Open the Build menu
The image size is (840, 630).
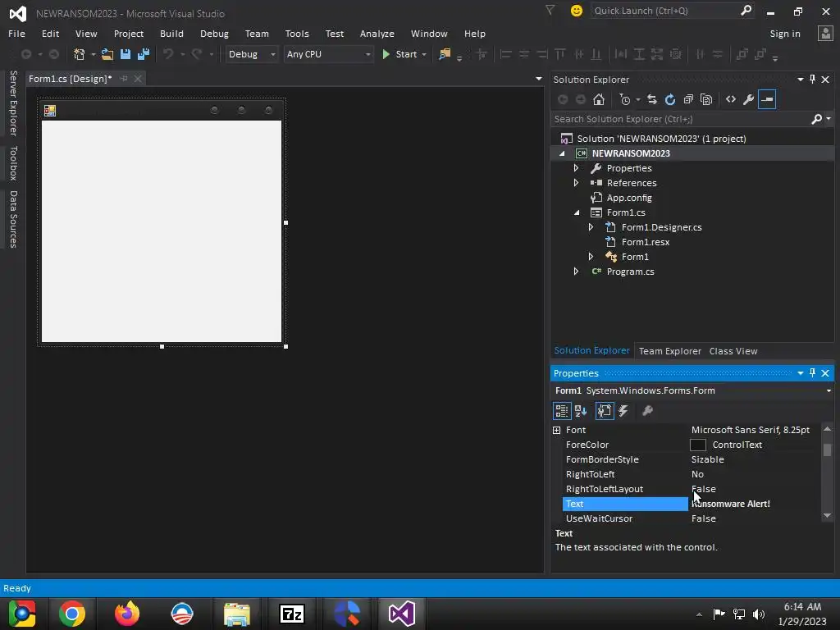pos(171,34)
